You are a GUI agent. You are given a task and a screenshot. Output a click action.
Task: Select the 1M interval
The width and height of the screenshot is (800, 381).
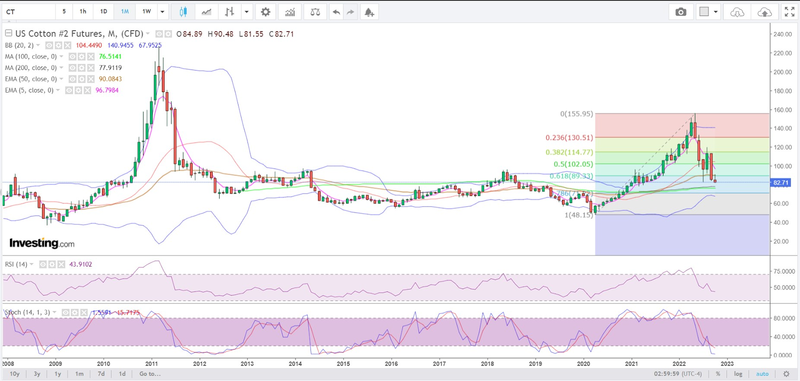coord(125,11)
